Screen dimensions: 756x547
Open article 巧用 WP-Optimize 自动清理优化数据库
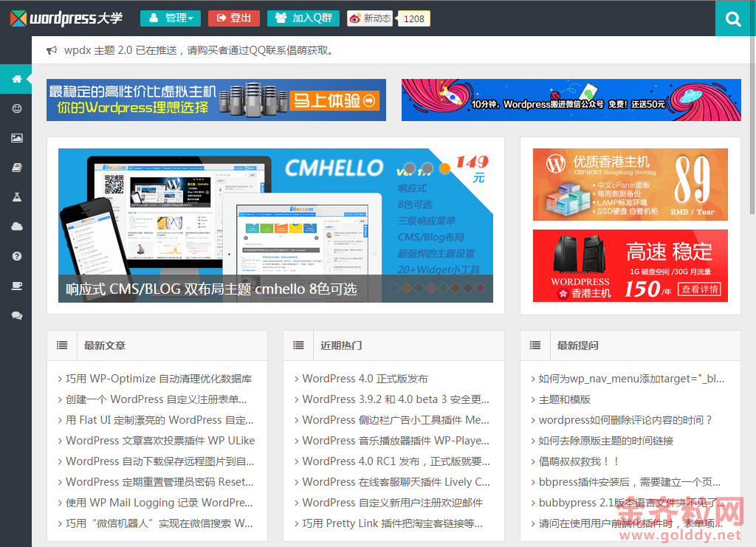159,379
